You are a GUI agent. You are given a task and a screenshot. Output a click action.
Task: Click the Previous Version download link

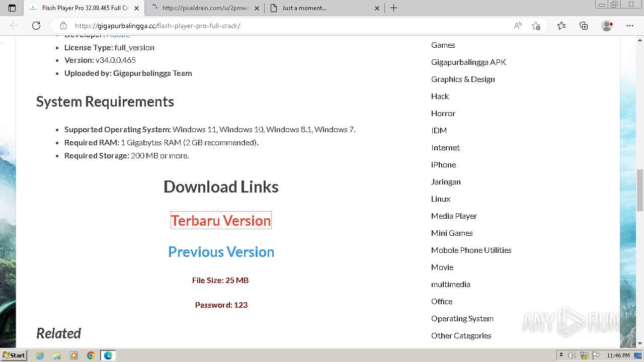221,251
